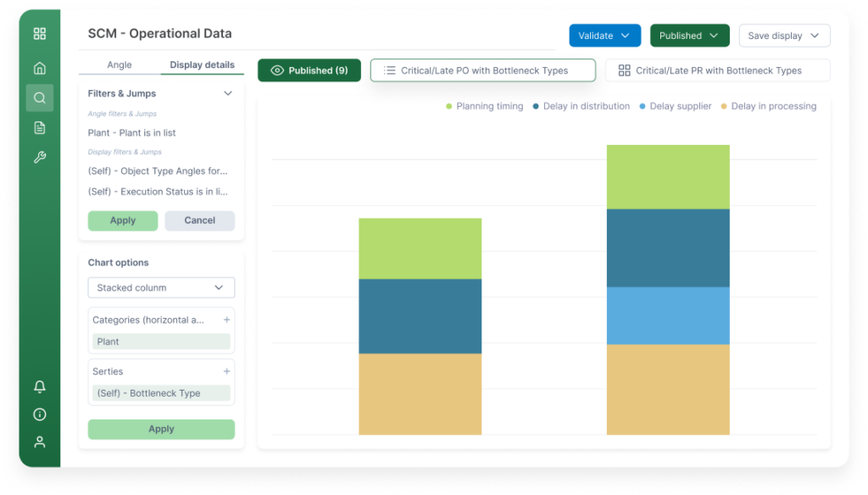Apply the Filters & Jumps changes

122,220
